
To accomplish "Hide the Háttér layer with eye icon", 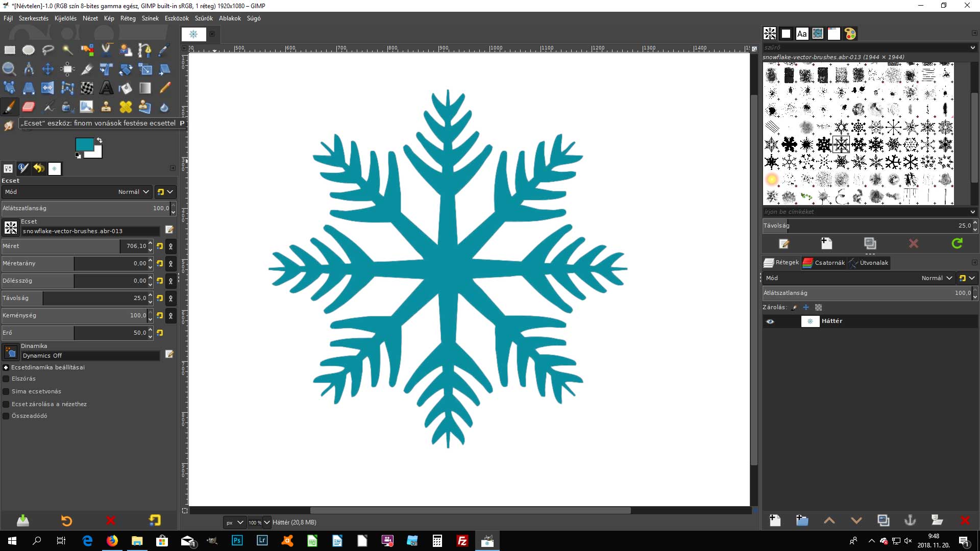I will pos(770,321).
